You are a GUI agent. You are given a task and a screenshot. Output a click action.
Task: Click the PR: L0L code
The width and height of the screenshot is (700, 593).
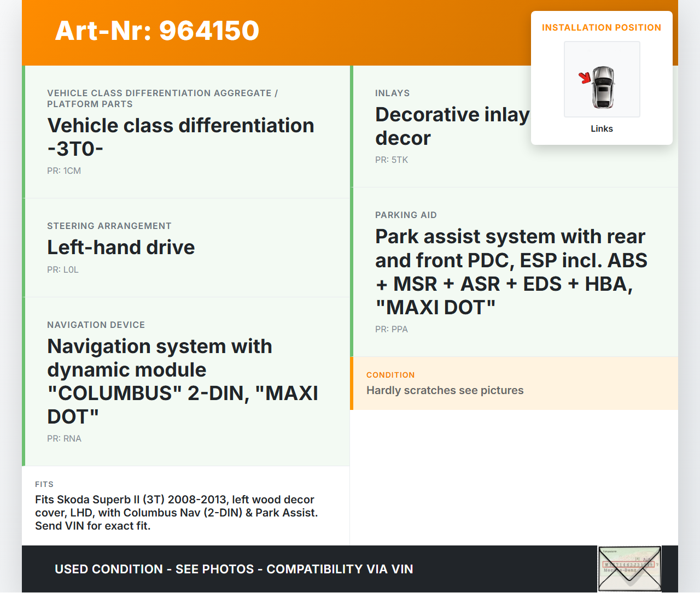(x=63, y=269)
